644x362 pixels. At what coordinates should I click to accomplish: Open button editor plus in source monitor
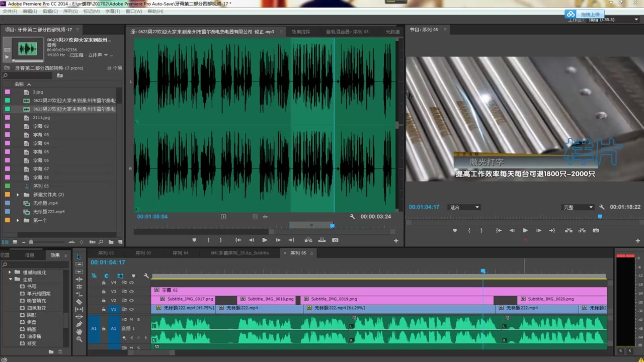396,241
